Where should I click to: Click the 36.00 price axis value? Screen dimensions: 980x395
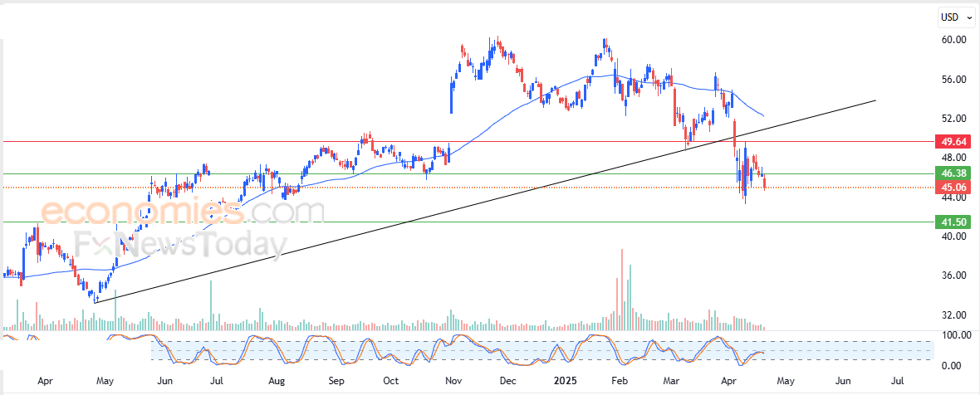point(953,276)
